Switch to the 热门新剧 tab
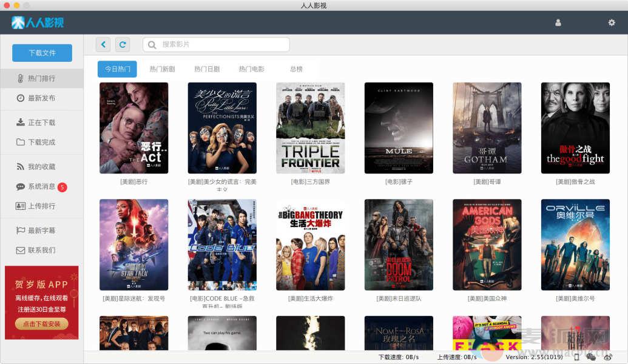This screenshot has width=628, height=364. (162, 69)
